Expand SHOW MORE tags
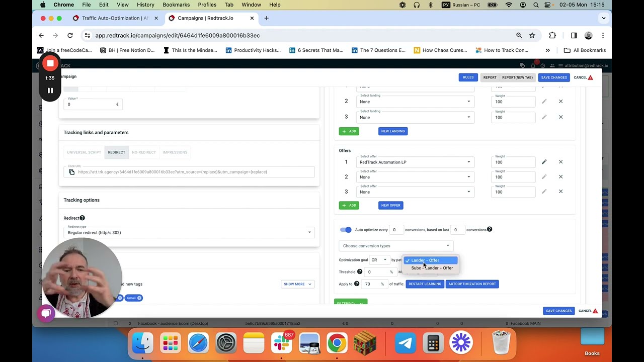Viewport: 644px width, 362px height. coord(298,284)
